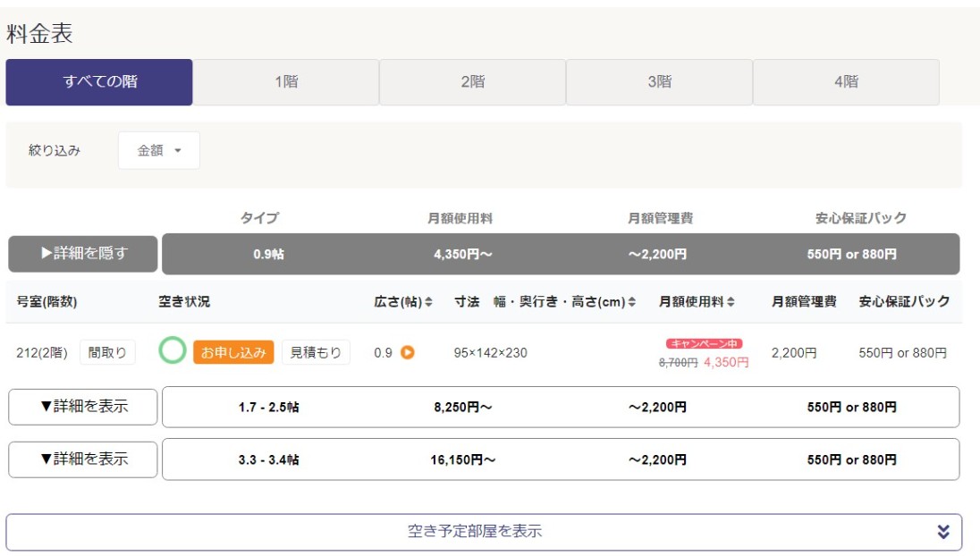
Task: Sort by 広さ(帖) column arrows
Action: pos(428,302)
